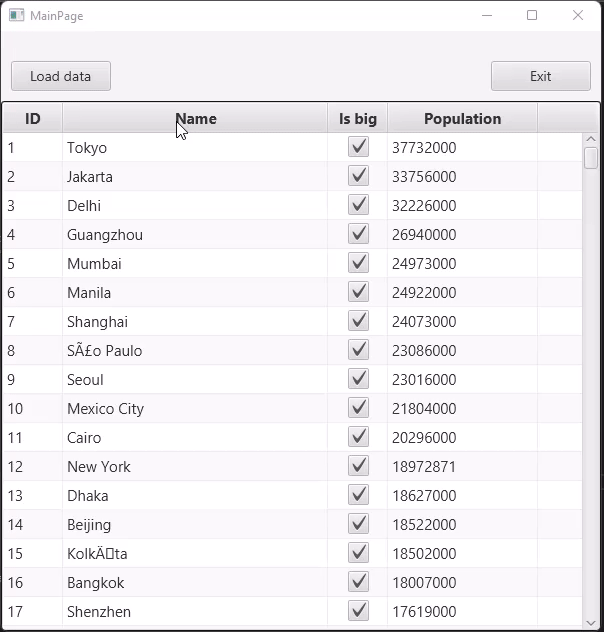Click the Is big column header

[357, 119]
